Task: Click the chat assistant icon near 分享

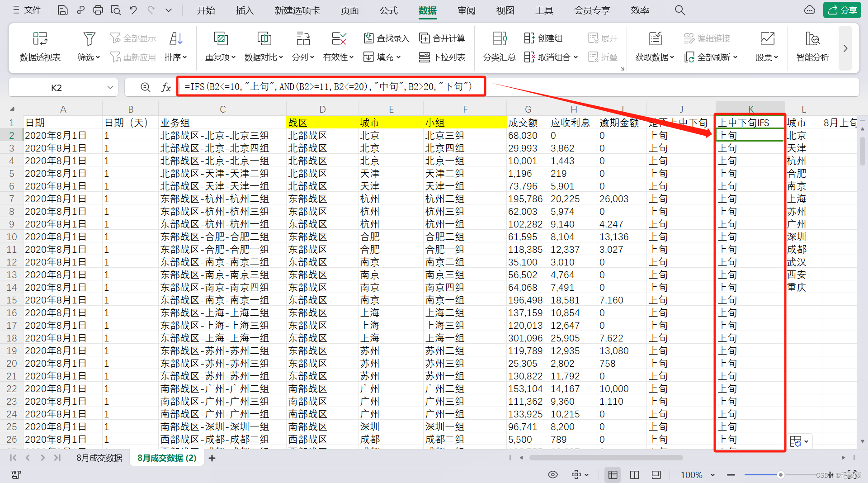Action: tap(809, 10)
